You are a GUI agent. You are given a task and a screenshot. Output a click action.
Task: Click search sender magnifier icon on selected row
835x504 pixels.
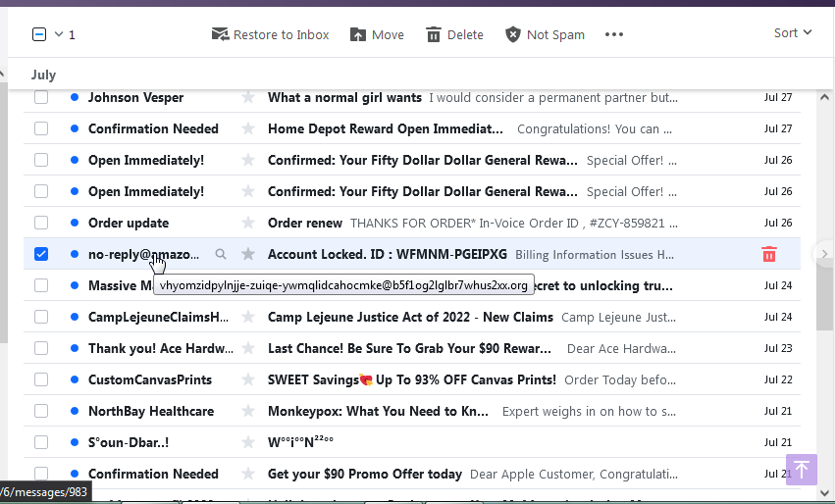[x=221, y=254]
